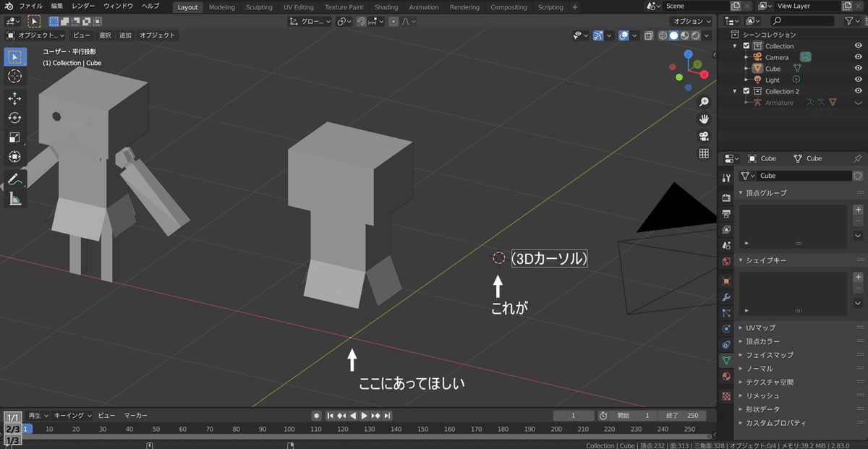The height and width of the screenshot is (449, 868).
Task: Select the Measure tool
Action: click(15, 199)
